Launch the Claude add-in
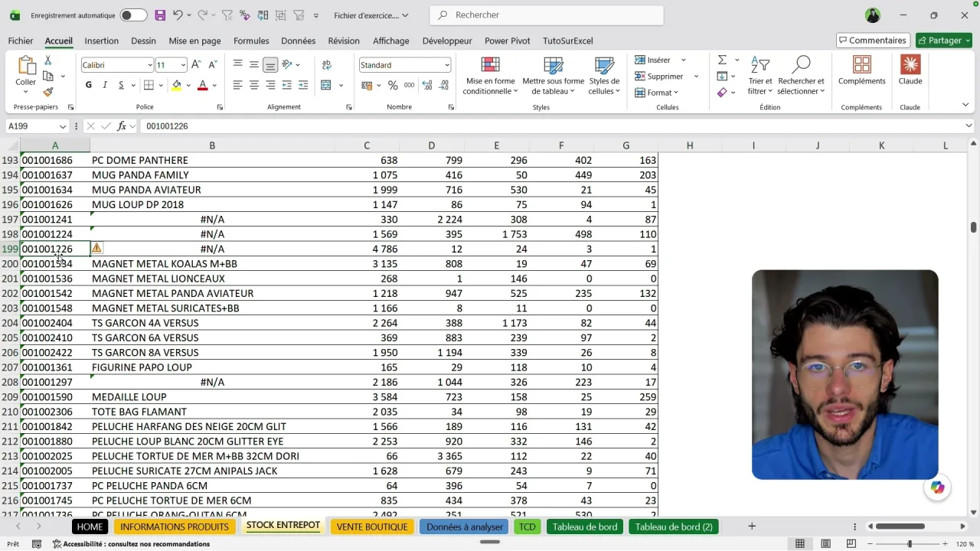Image resolution: width=980 pixels, height=551 pixels. [x=910, y=70]
